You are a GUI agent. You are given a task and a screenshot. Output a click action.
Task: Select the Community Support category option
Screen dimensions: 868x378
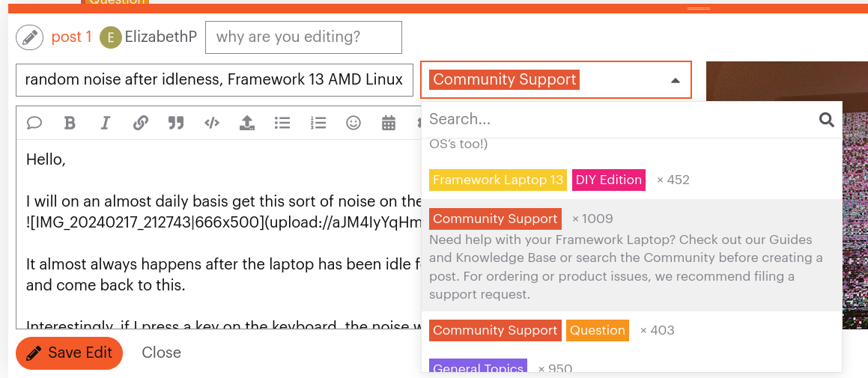631,255
